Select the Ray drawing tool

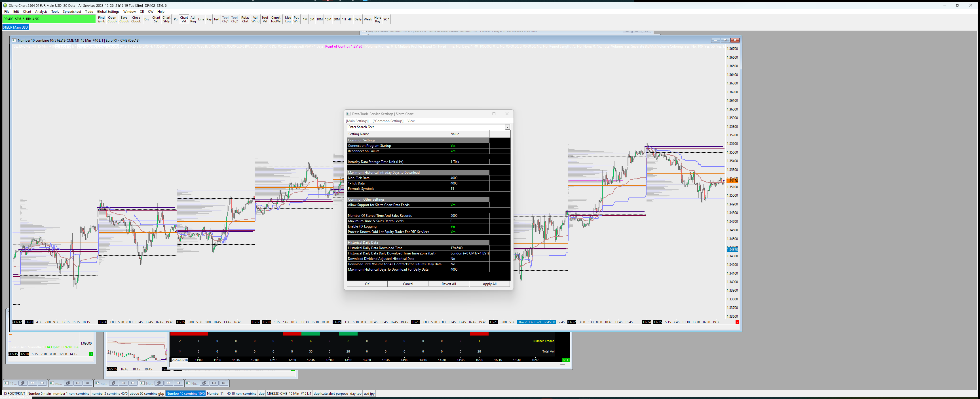209,19
